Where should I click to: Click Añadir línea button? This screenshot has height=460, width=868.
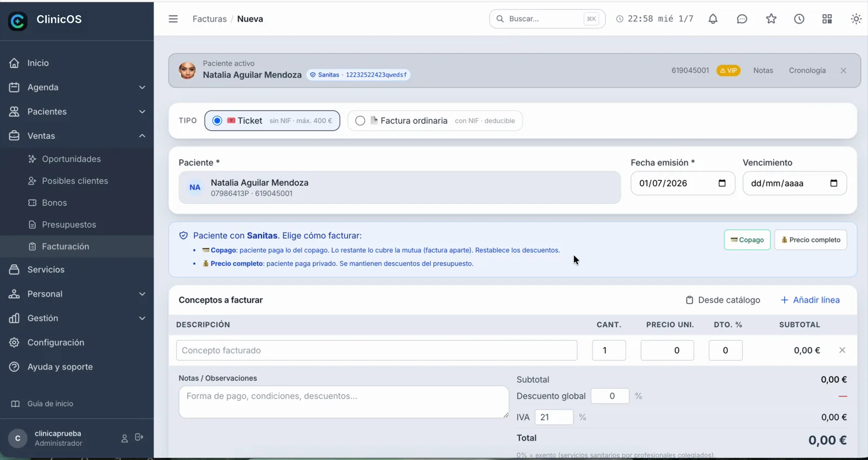click(810, 300)
